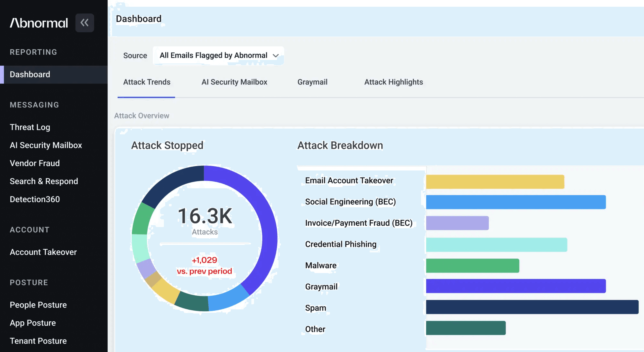Switch to the Attack Trends tab
Screen dimensions: 644x352
pyautogui.click(x=147, y=82)
